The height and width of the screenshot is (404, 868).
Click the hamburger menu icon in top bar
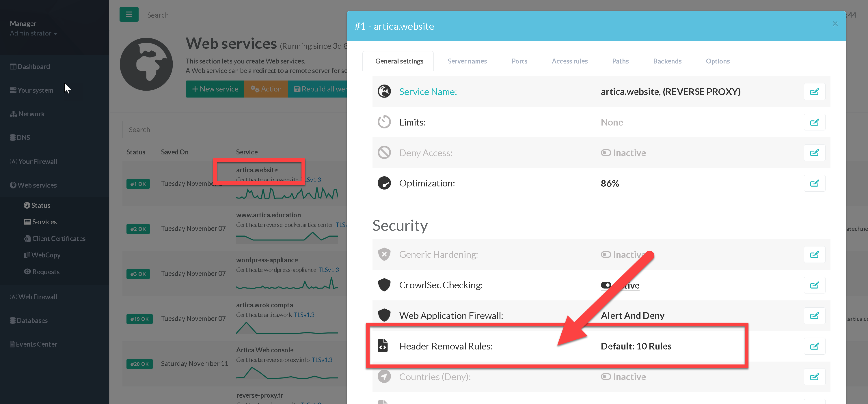coord(129,14)
